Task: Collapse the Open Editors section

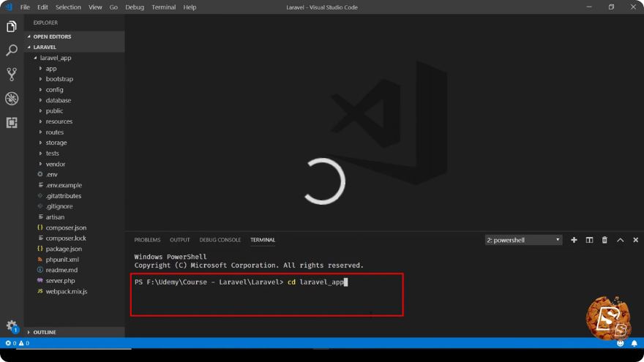Action: 74,37
